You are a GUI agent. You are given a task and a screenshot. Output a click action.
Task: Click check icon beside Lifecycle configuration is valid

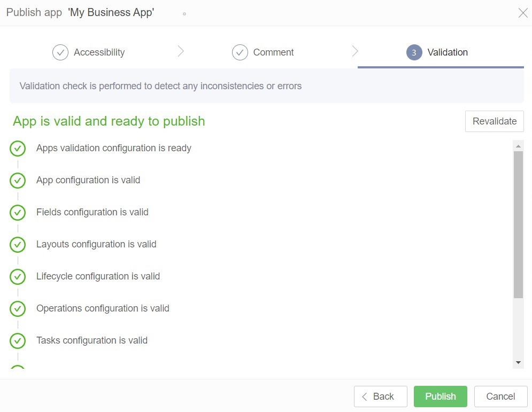pos(18,277)
